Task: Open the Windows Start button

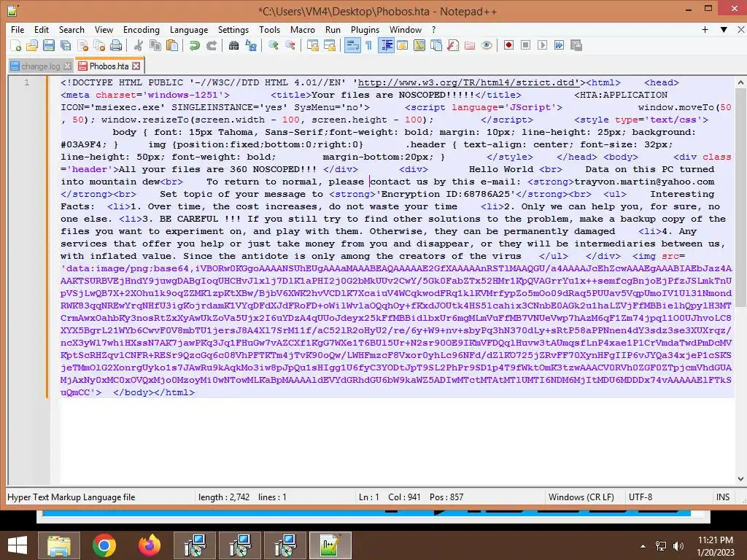Action: [18, 545]
